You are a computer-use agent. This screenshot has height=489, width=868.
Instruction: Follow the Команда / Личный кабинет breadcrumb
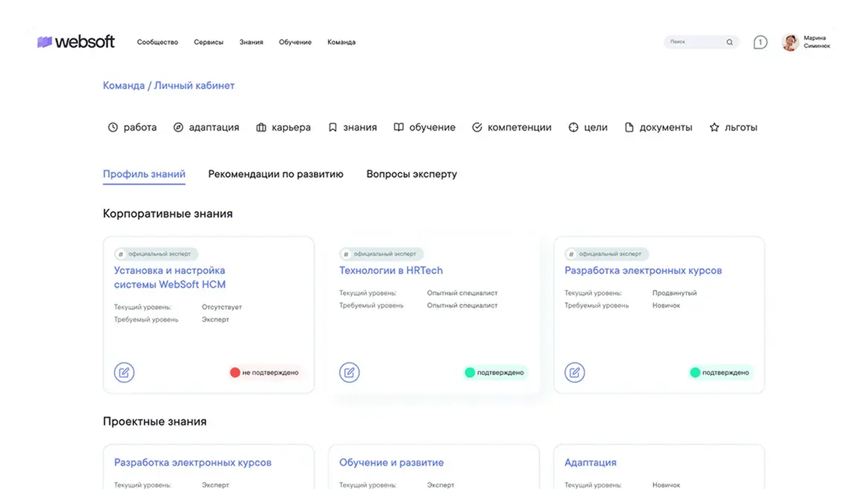(168, 85)
